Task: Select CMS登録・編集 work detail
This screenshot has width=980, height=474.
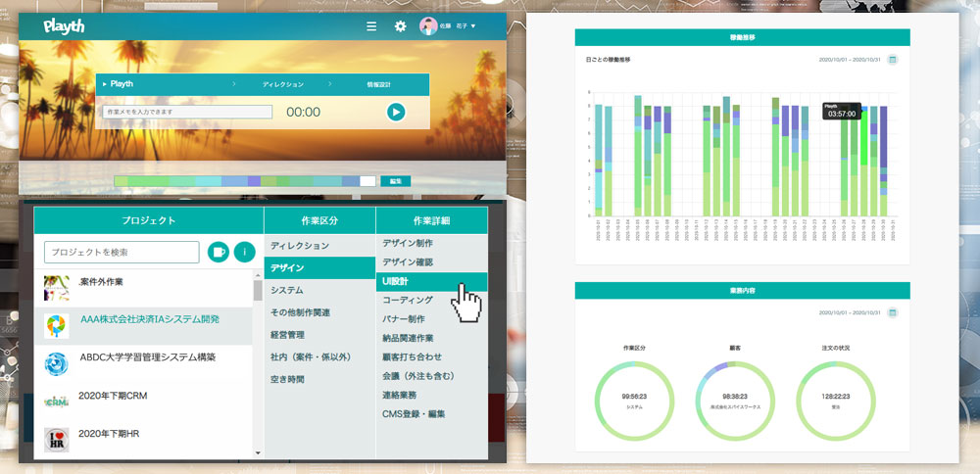Action: pos(431,413)
